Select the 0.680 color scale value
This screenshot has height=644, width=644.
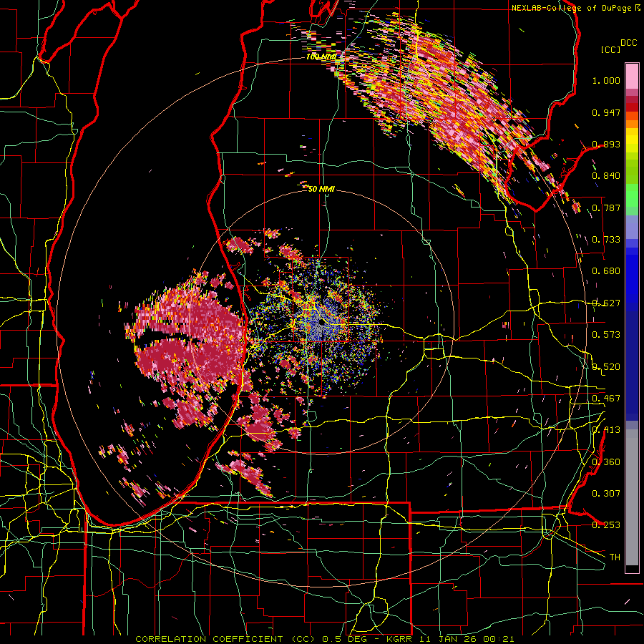tap(606, 271)
